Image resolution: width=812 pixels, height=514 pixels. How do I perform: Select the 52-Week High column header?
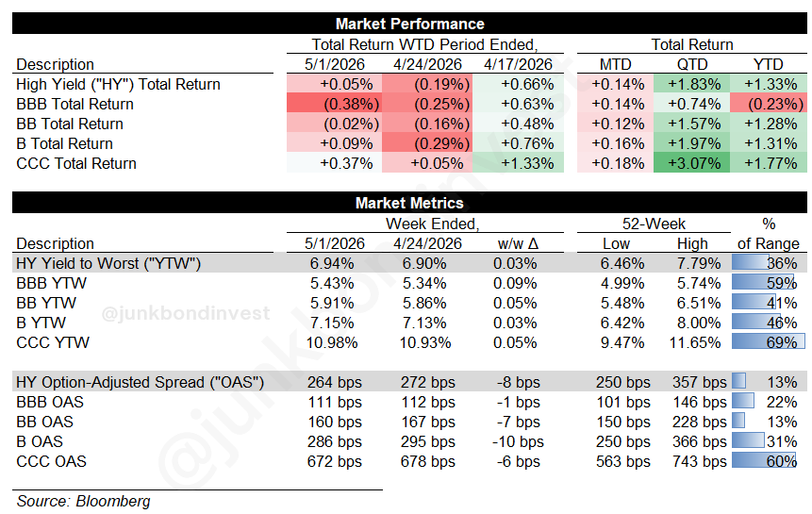point(692,243)
